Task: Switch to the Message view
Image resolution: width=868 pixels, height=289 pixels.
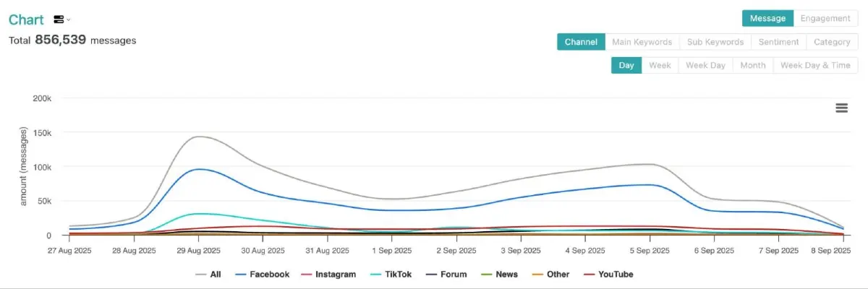Action: tap(767, 18)
